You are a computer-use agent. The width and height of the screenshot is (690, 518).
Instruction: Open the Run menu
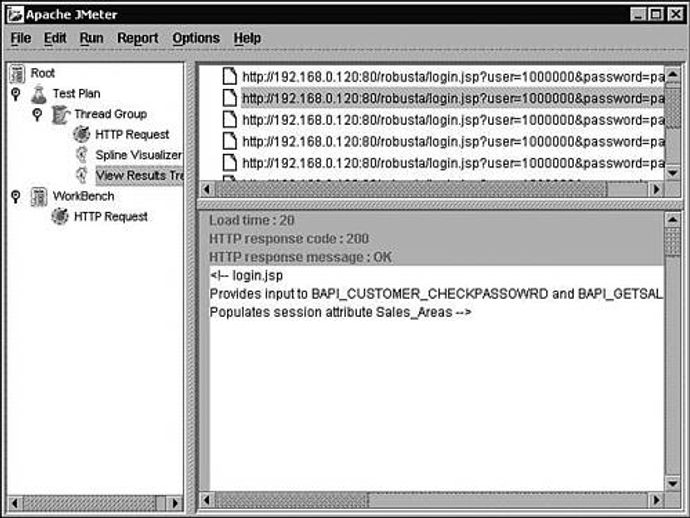[91, 38]
